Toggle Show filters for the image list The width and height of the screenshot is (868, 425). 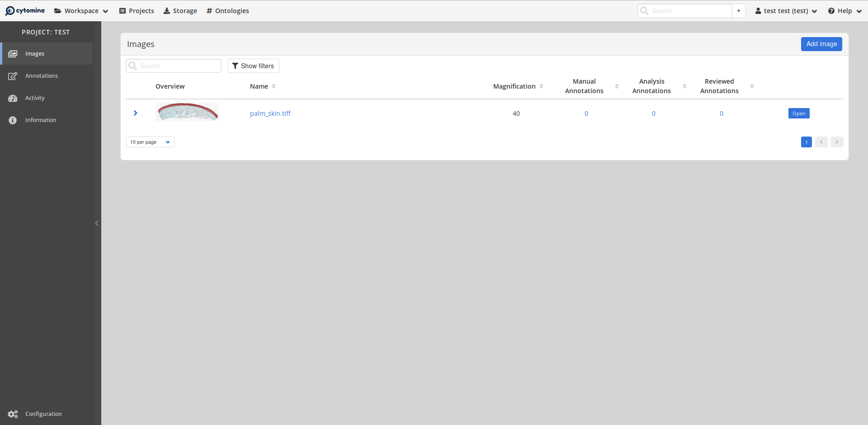tap(253, 66)
